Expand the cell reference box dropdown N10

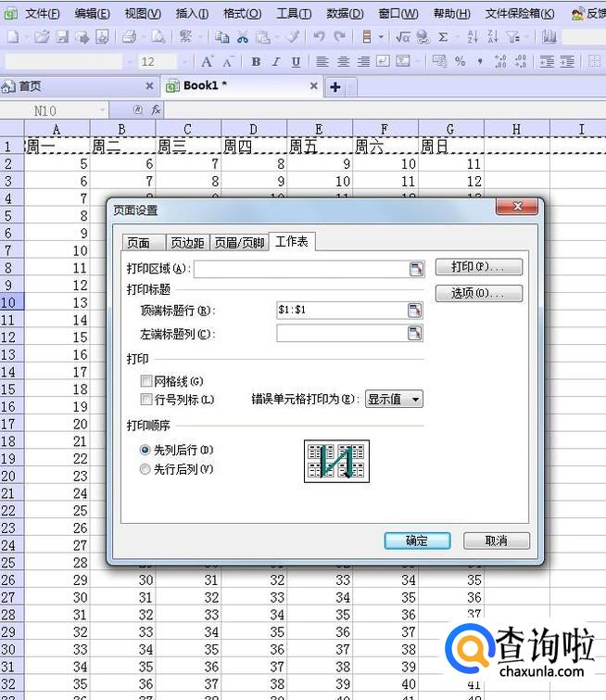[103, 109]
